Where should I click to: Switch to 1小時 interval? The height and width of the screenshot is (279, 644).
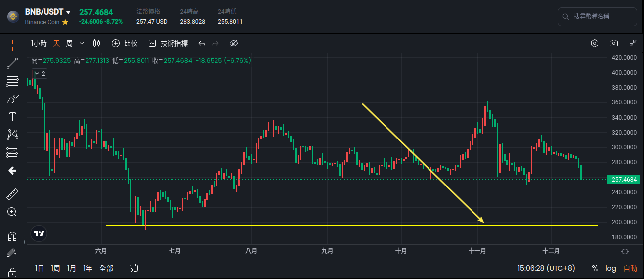tap(39, 43)
